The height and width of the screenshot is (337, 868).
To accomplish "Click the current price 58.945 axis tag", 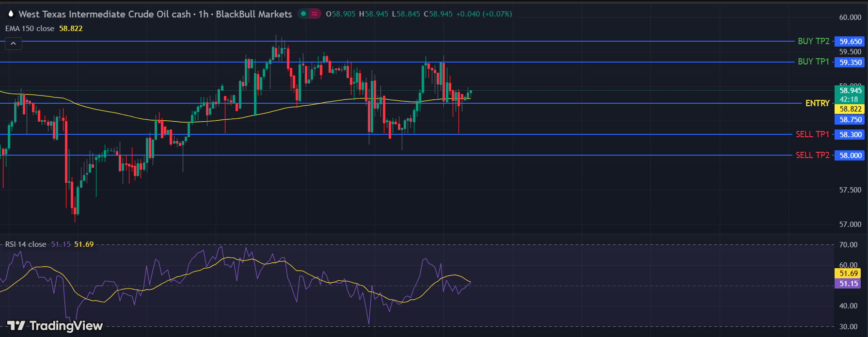I will tap(850, 91).
